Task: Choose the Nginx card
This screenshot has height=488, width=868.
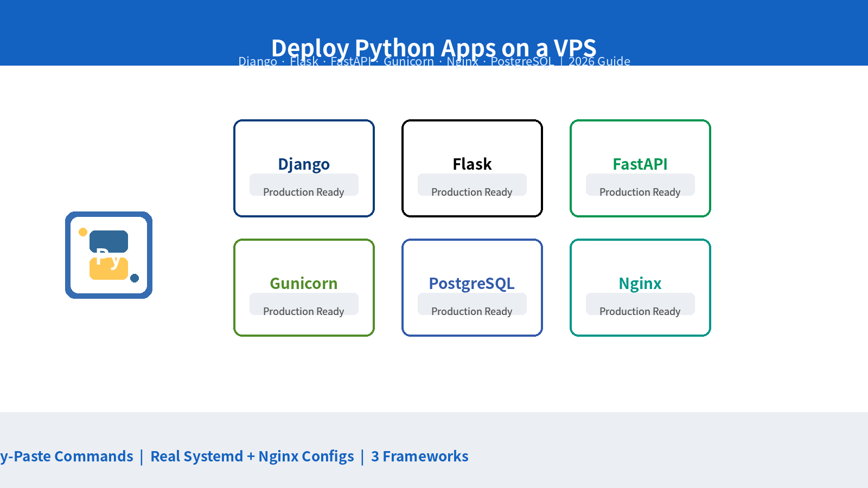Action: point(640,287)
